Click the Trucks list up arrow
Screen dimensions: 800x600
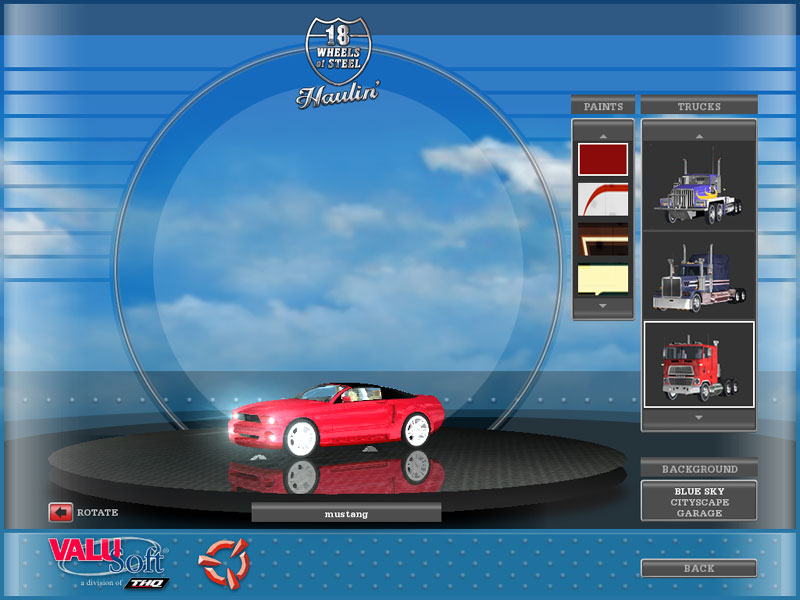[x=699, y=136]
